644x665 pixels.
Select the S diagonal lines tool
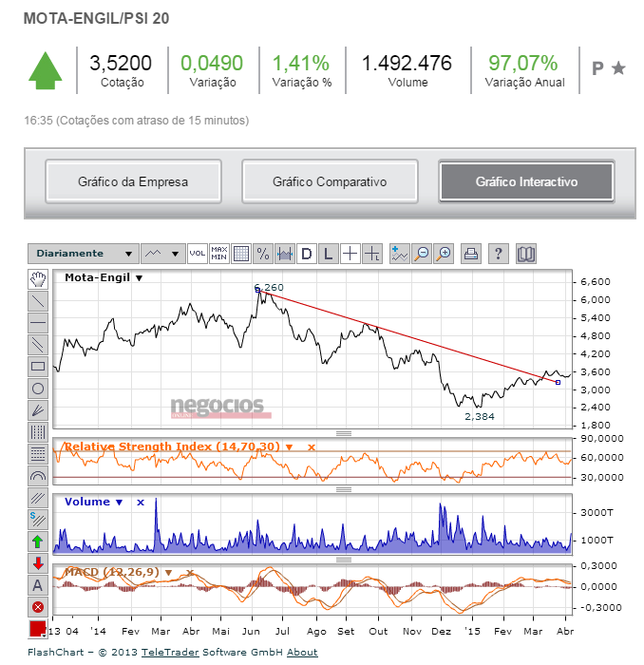coord(38,520)
